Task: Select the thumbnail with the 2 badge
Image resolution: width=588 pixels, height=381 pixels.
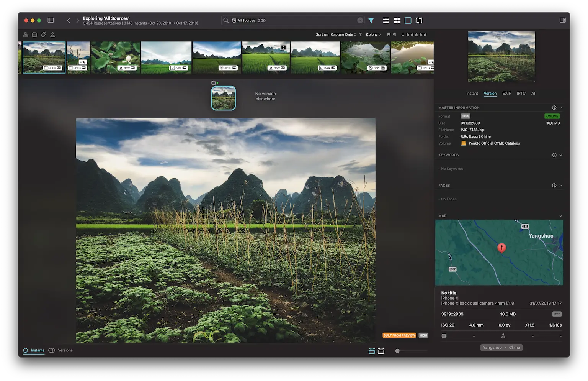Action: (x=266, y=57)
